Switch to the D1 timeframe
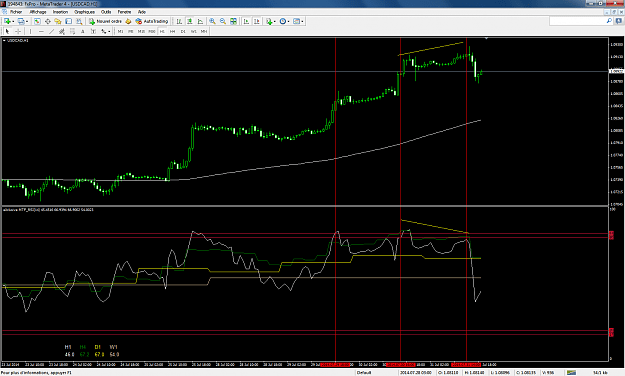The width and height of the screenshot is (625, 376). click(x=183, y=31)
